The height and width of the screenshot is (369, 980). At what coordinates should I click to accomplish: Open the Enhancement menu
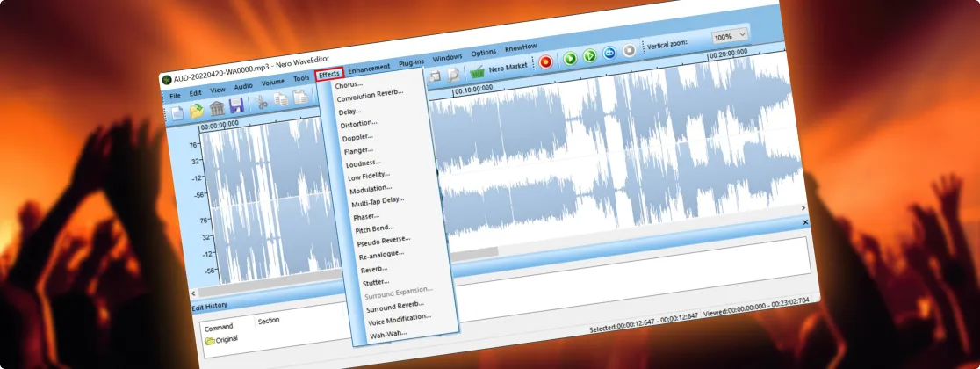click(369, 68)
